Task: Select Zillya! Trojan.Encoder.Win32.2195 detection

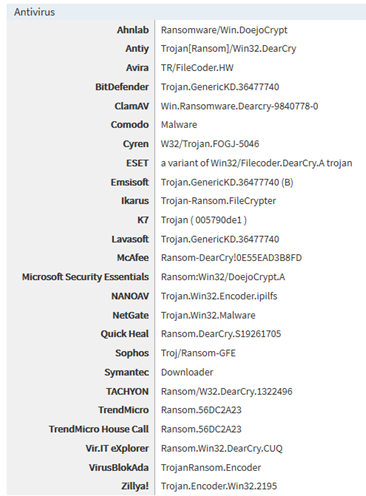Action: [x=219, y=486]
